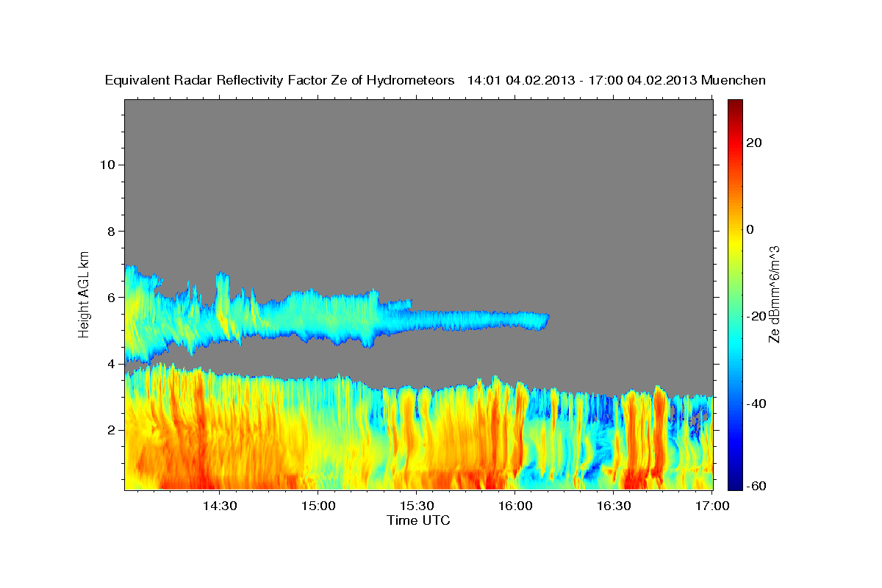Click the thin cloud layer tip near 16:10
The image size is (882, 588).
click(x=542, y=320)
